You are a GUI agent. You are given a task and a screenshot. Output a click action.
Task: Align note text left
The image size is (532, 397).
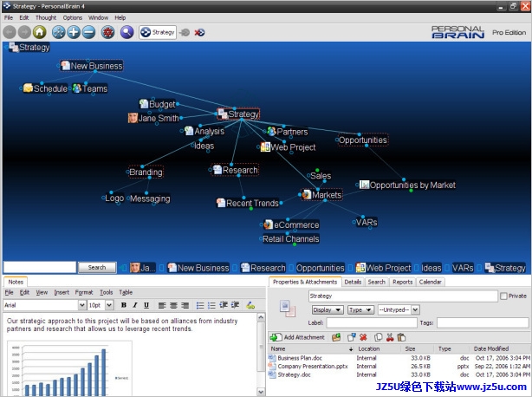pyautogui.click(x=162, y=305)
